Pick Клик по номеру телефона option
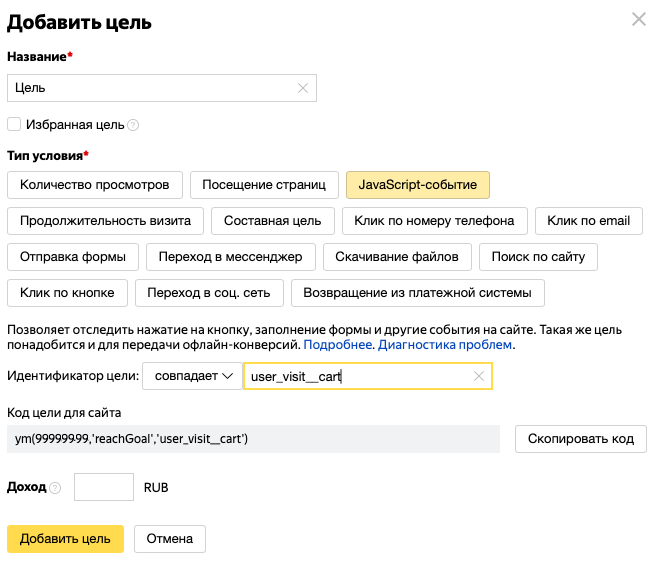Image resolution: width=656 pixels, height=564 pixels. (434, 221)
